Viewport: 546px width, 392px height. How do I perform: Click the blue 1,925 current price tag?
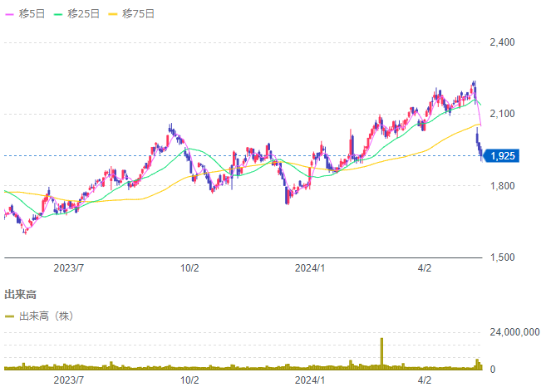[504, 155]
